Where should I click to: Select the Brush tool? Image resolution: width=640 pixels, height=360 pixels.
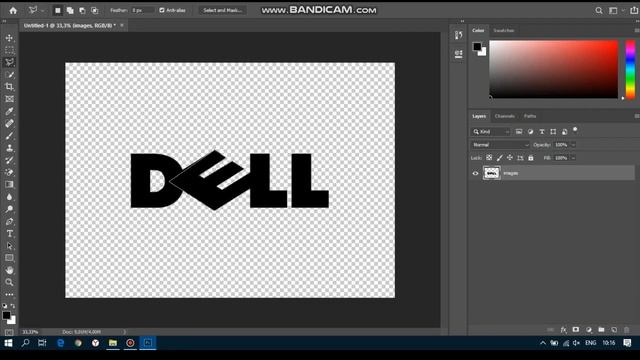pyautogui.click(x=9, y=136)
